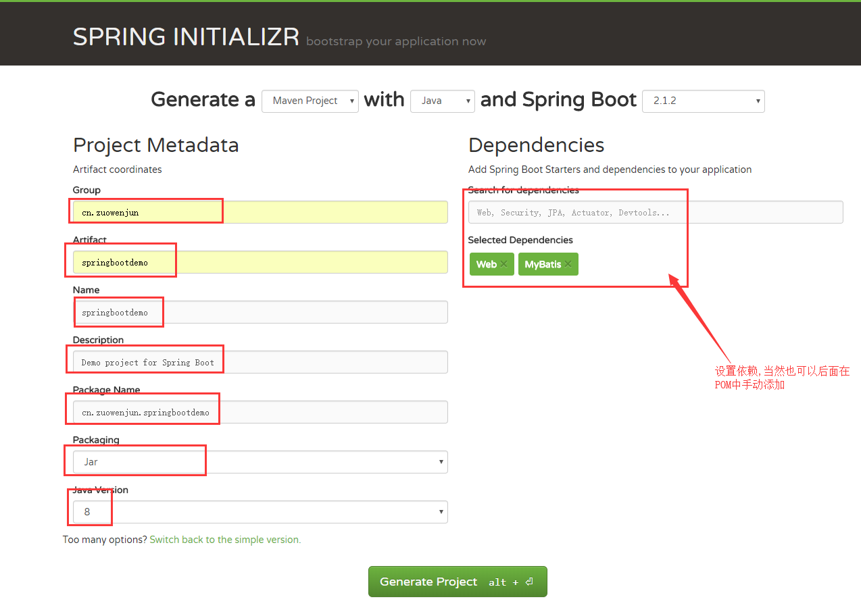Remove the Web dependency via its x icon
The width and height of the screenshot is (861, 616).
click(503, 264)
